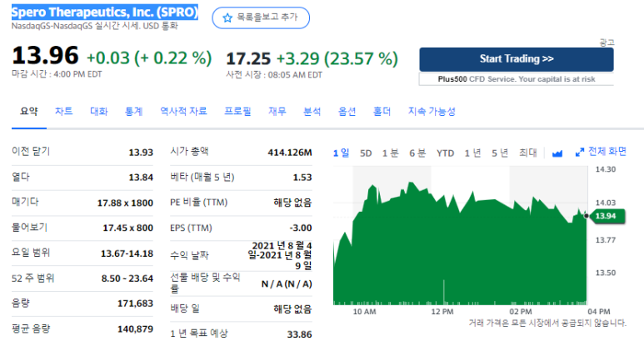Select the 5년 chart range
Viewport: 644px width, 361px height.
[x=500, y=153]
